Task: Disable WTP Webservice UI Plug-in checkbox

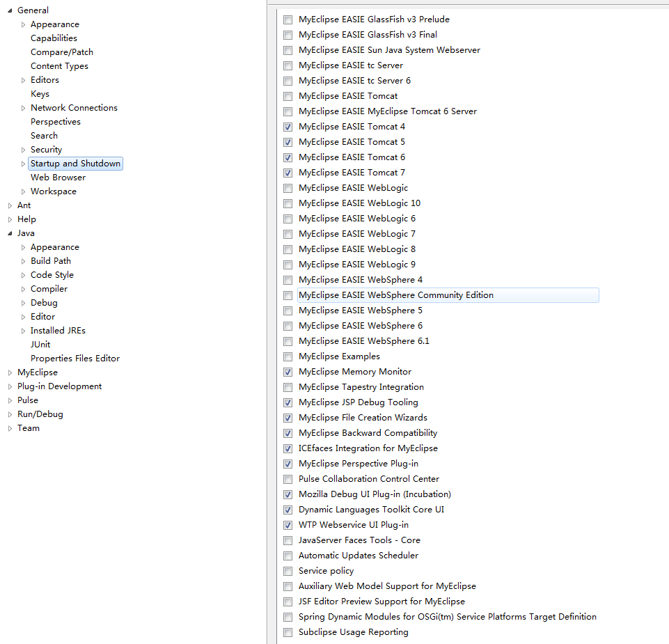Action: pyautogui.click(x=288, y=526)
